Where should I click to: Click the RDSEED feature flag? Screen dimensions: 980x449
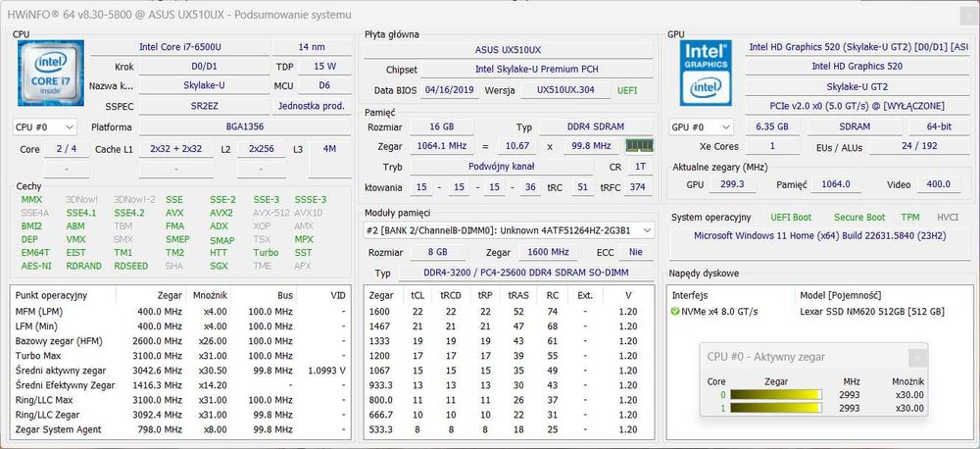[x=131, y=267]
